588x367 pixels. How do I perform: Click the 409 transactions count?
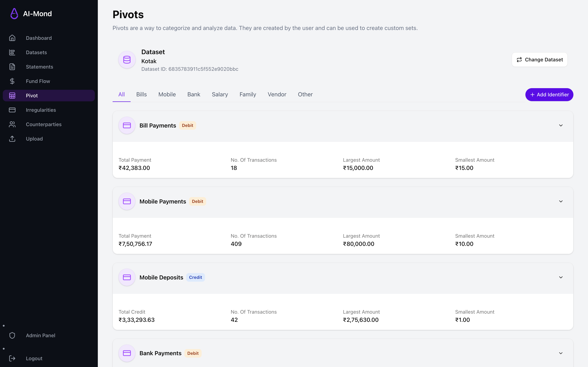click(236, 244)
